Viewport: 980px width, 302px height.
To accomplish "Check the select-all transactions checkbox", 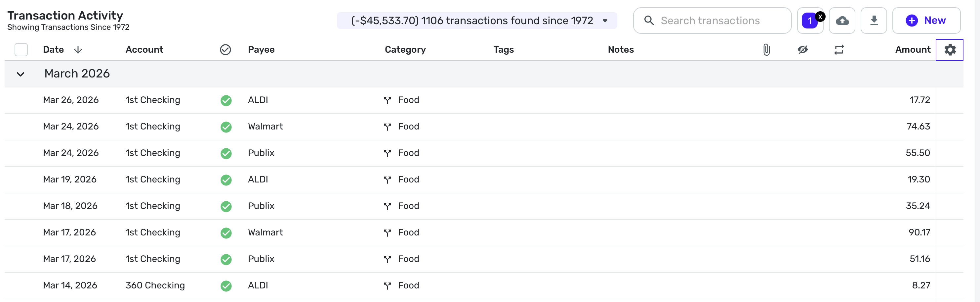I will coord(21,50).
